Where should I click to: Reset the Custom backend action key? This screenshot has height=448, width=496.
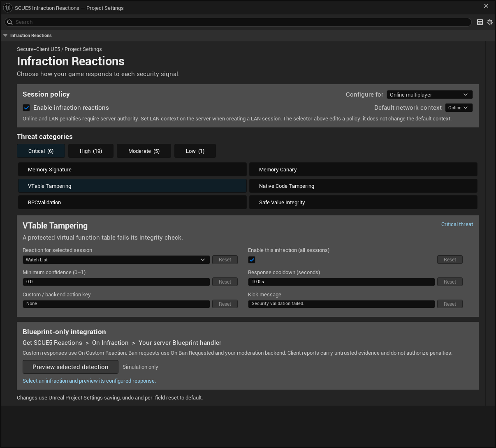tap(225, 304)
